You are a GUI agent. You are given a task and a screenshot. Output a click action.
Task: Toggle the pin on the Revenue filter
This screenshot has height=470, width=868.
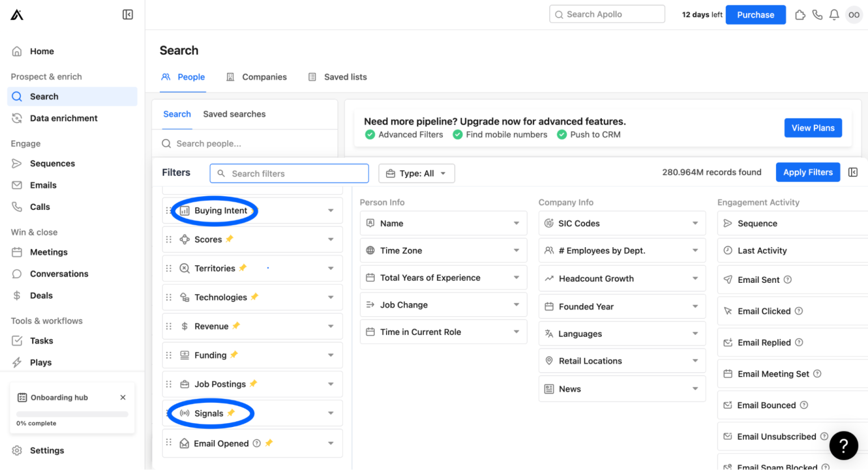236,326
